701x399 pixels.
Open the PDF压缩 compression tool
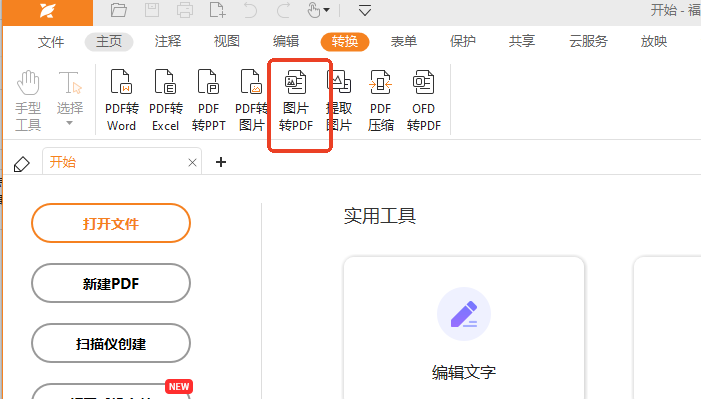coord(380,101)
